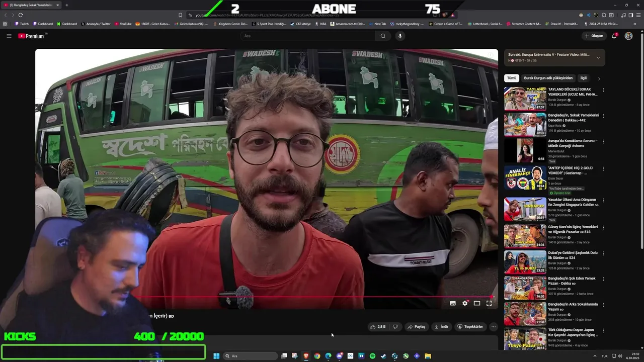Open Türk Olduğumu Duyan Japon Kız title
This screenshot has width=644, height=362.
573,332
